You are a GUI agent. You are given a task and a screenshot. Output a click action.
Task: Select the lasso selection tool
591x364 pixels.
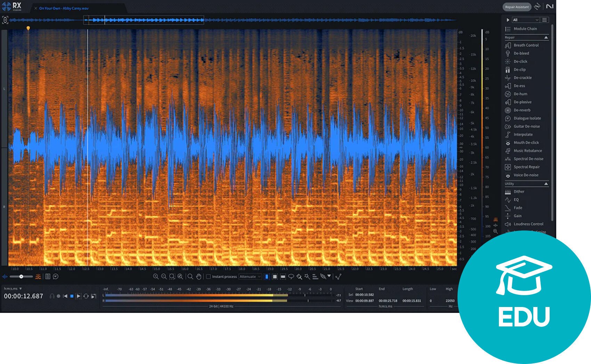point(291,277)
